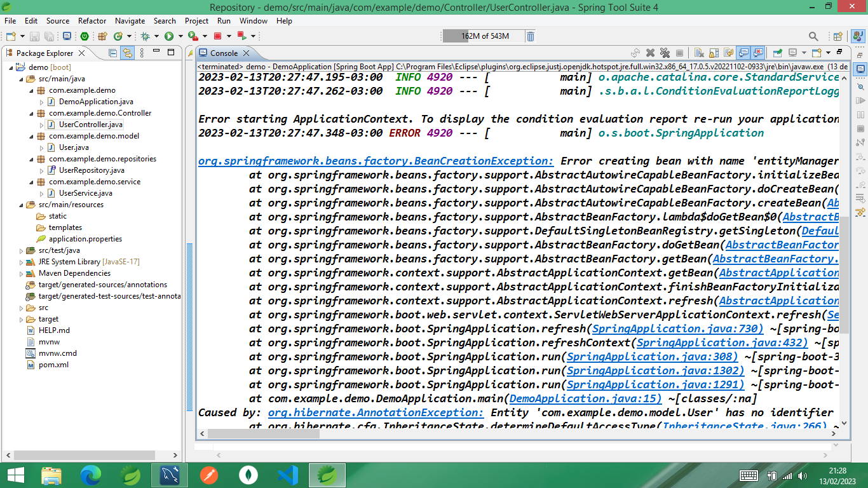Open the Refactor menu
The width and height of the screenshot is (868, 488).
coord(92,20)
